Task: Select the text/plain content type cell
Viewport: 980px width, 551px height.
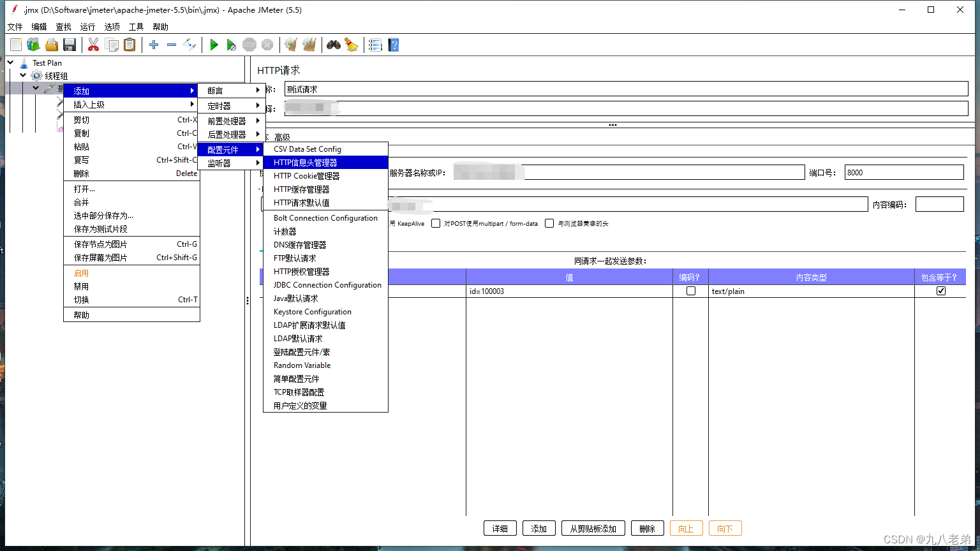Action: (x=811, y=291)
